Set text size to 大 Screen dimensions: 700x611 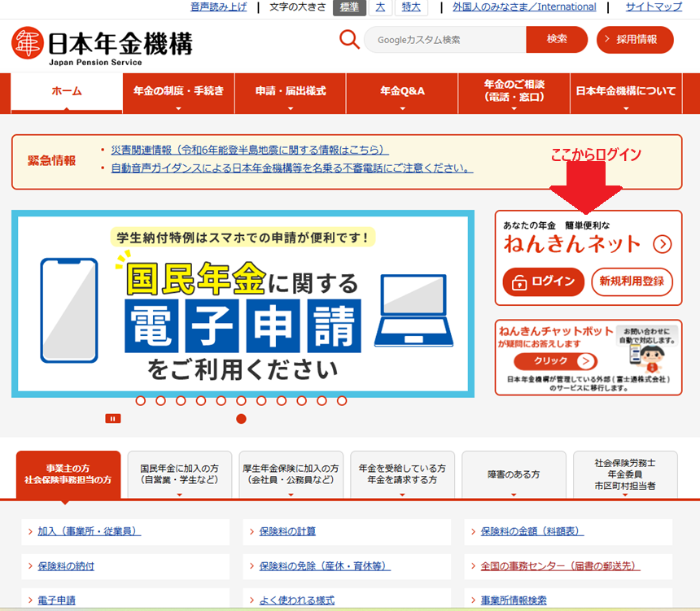point(379,7)
